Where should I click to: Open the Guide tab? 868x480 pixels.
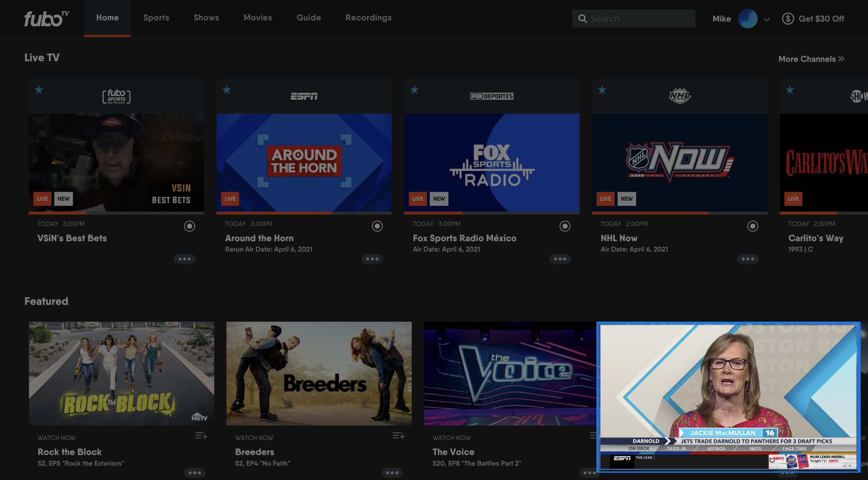tap(309, 18)
